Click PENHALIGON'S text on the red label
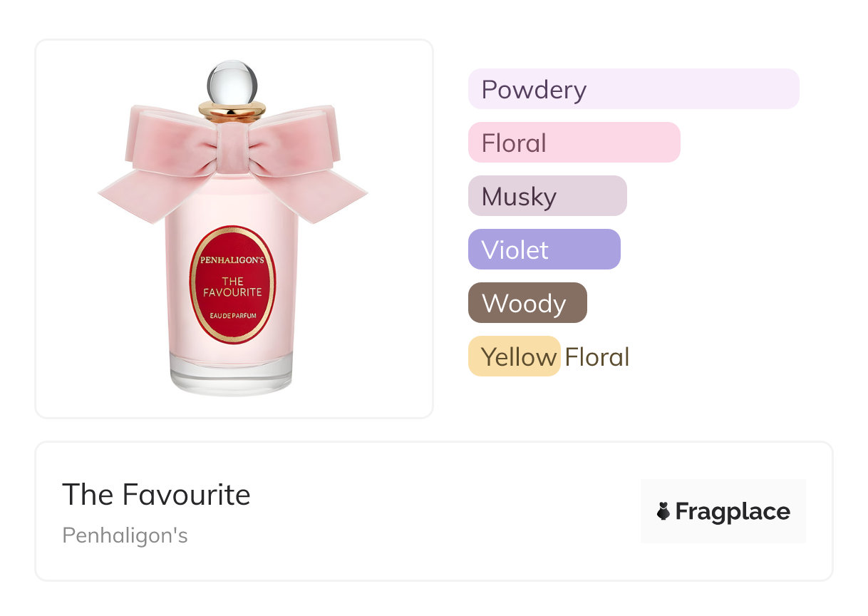This screenshot has width=868, height=616. (x=232, y=260)
